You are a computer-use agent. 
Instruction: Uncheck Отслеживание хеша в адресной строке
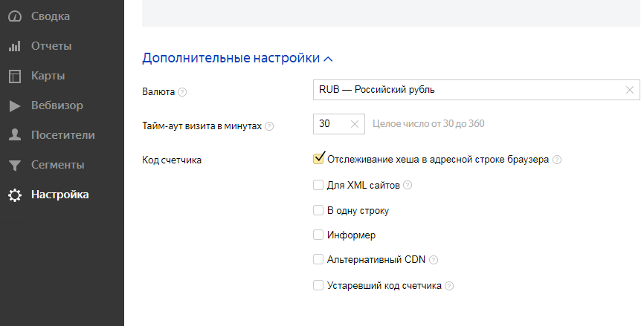coord(318,159)
